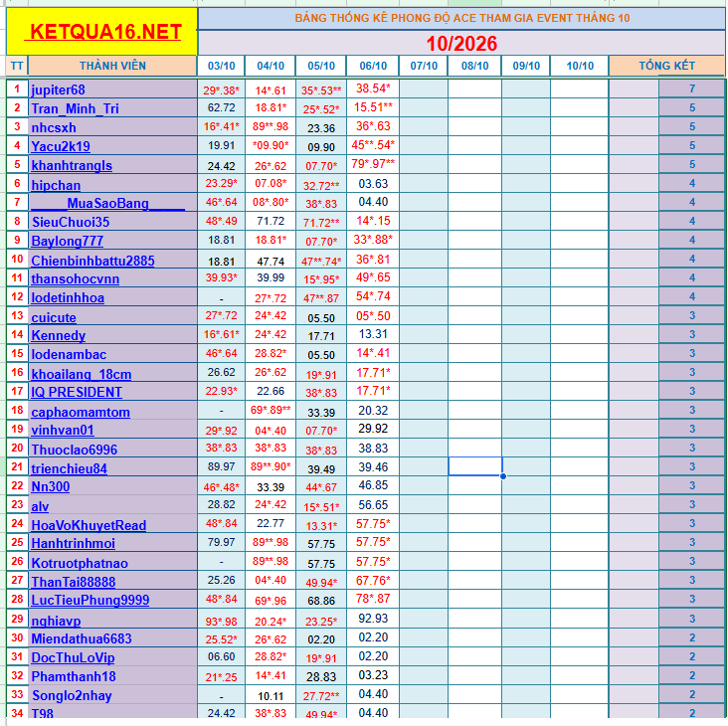Select the Miendathua6683 member cell
Screen dimensions: 728x726
click(x=112, y=638)
